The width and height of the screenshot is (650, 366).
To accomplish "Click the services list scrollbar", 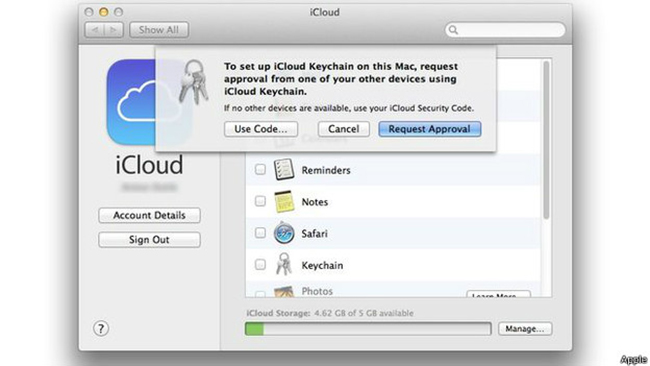I will (x=546, y=140).
